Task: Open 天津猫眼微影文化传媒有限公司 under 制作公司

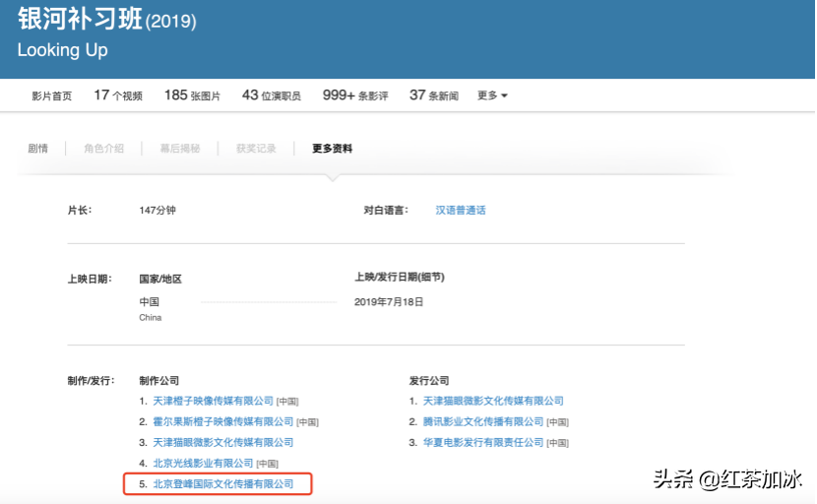Action: (223, 443)
